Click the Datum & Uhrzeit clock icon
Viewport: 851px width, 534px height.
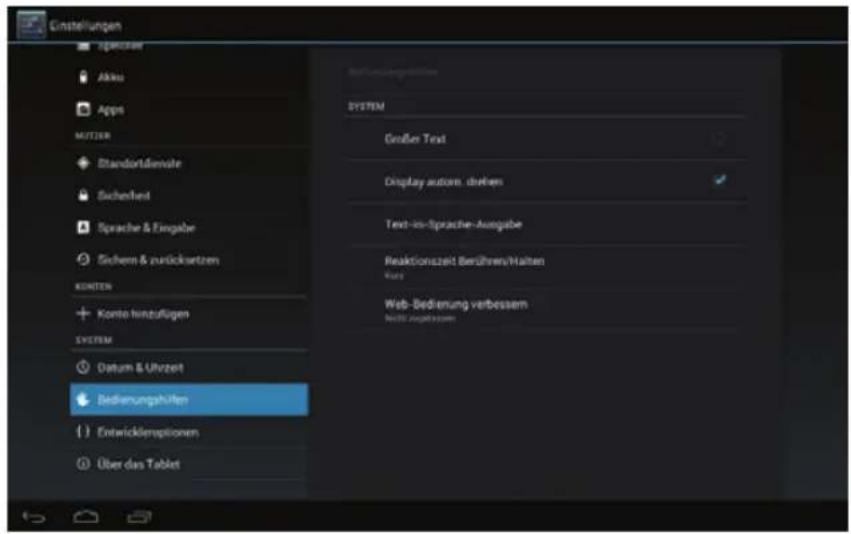(83, 367)
